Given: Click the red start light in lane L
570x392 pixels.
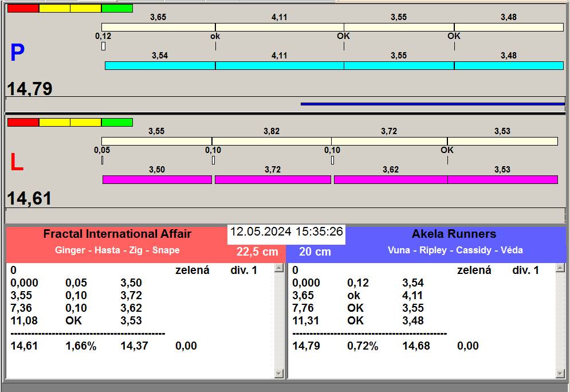Looking at the screenshot, I should click(x=23, y=122).
